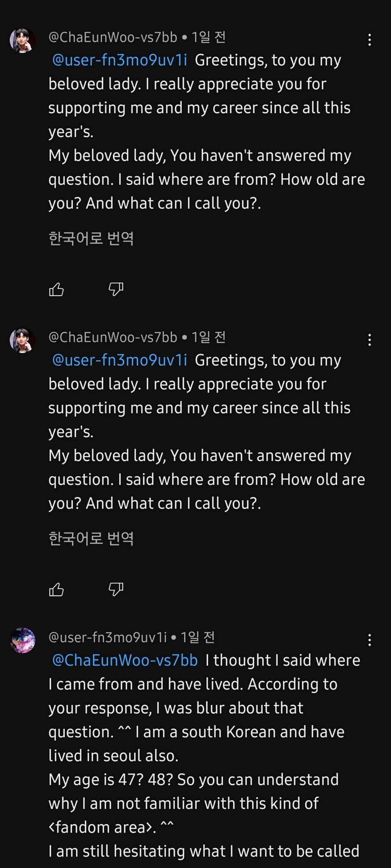Dislike the second ChaEunWoo comment
The image size is (391, 868).
(116, 590)
